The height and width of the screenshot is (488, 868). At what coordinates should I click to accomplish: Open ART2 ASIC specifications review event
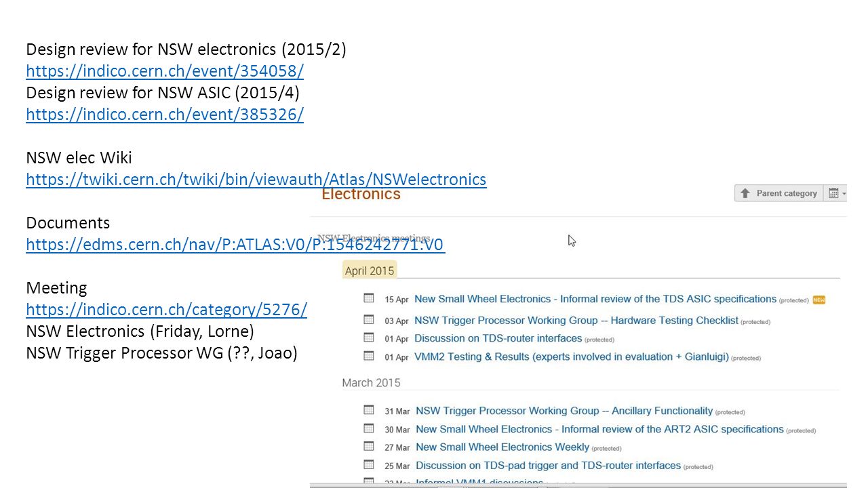click(599, 429)
